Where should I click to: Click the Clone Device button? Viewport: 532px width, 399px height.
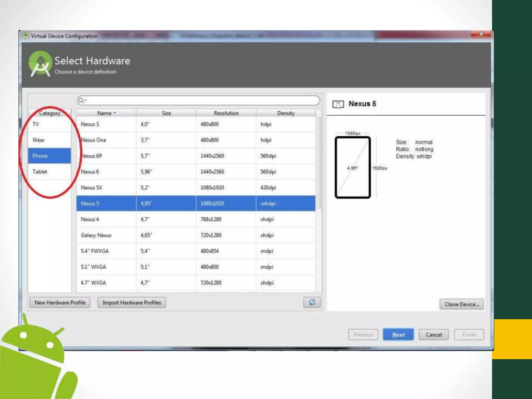pyautogui.click(x=462, y=304)
